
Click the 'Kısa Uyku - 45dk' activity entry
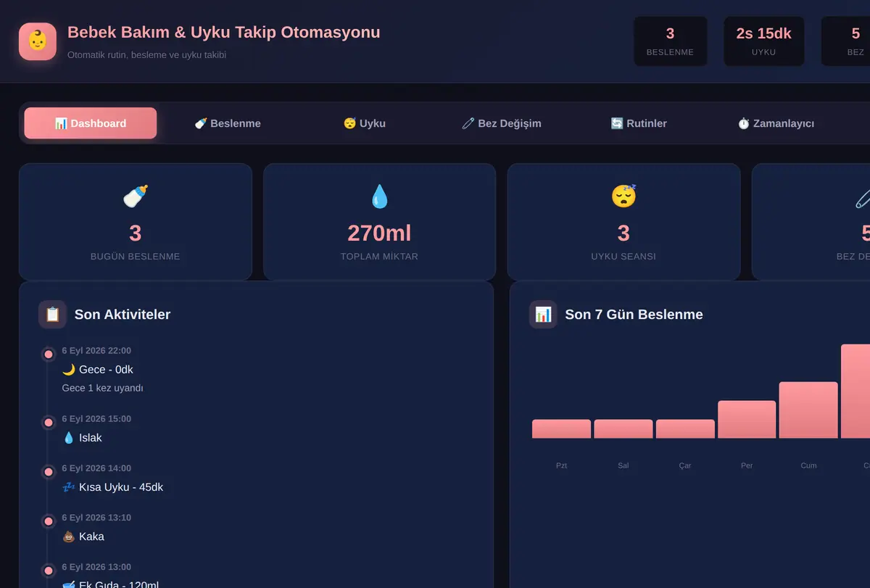(112, 487)
